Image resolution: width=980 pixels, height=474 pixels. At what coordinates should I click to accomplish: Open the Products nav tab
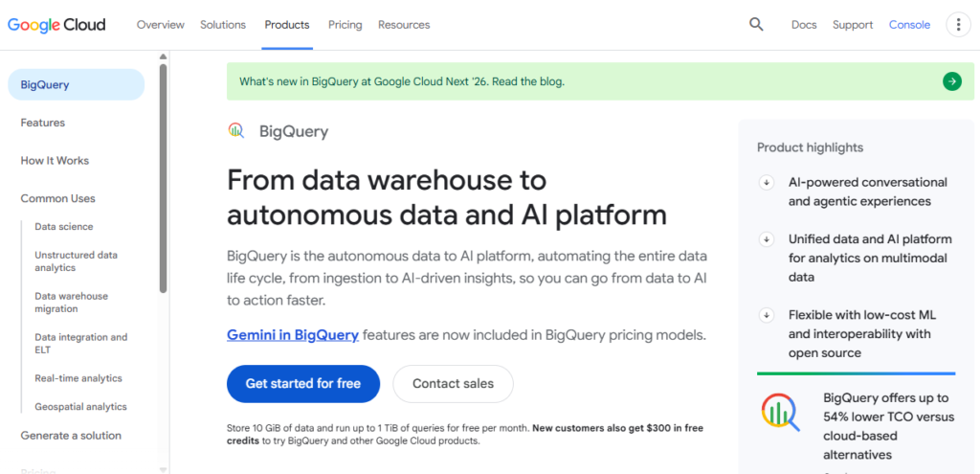(287, 25)
